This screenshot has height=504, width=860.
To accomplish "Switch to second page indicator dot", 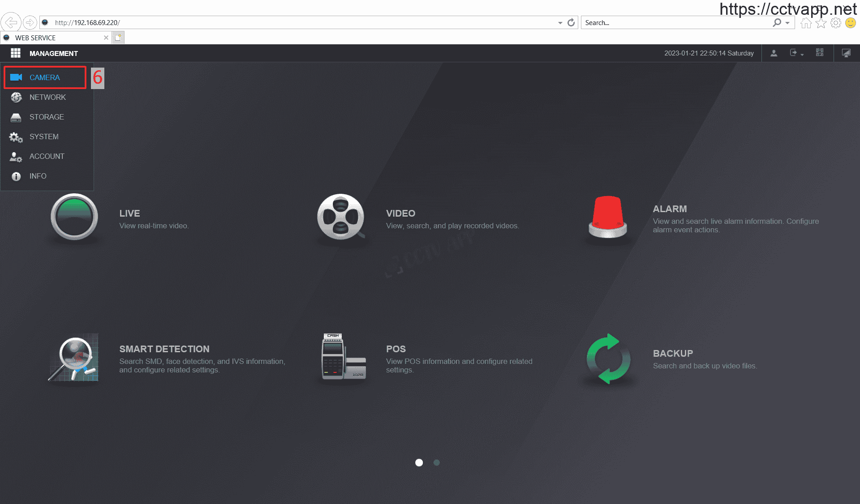I will (x=437, y=462).
